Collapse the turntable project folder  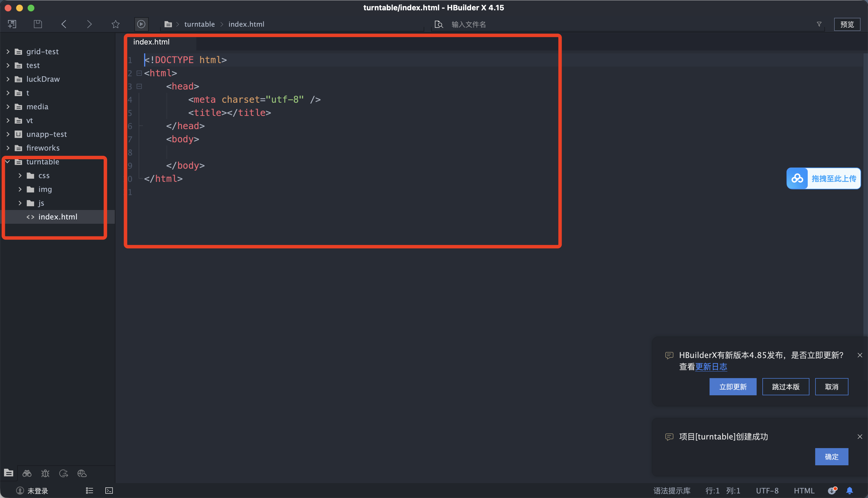[7, 162]
